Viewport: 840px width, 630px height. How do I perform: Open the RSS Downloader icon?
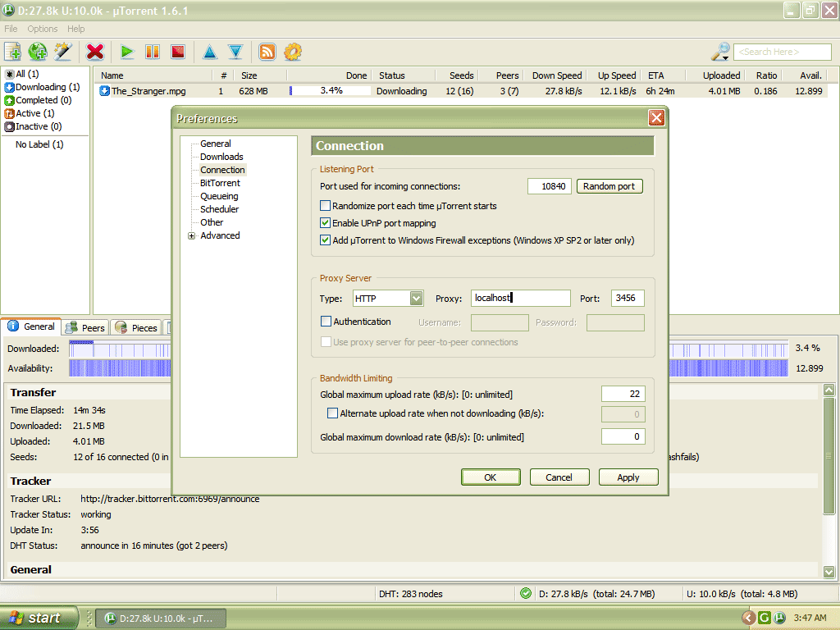point(267,52)
